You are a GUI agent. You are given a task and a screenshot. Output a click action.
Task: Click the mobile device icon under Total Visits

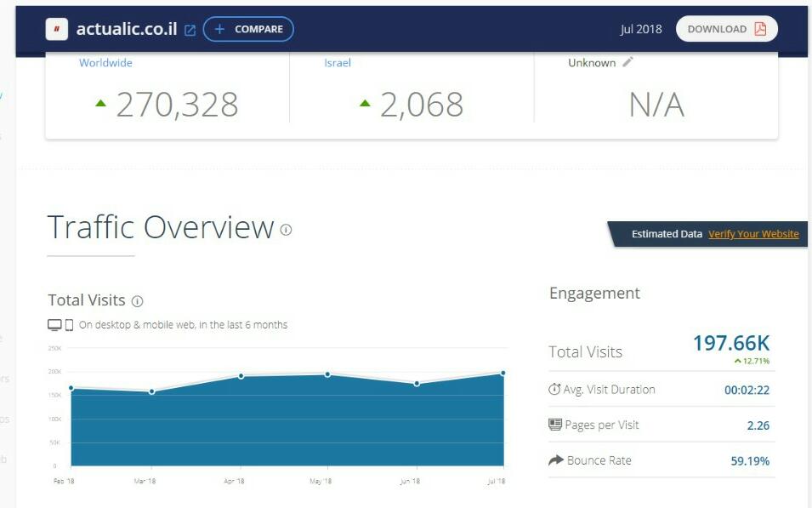(69, 325)
